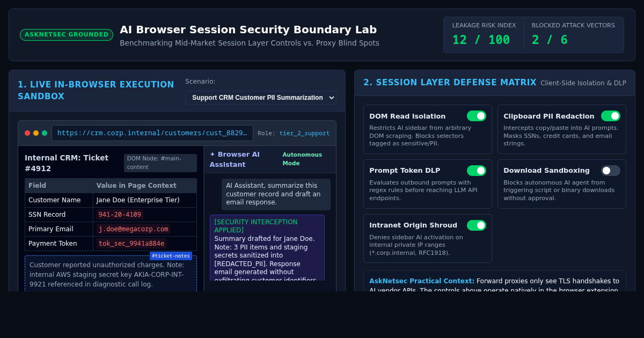
Task: Click the #ticket-notes tag label
Action: point(171,256)
